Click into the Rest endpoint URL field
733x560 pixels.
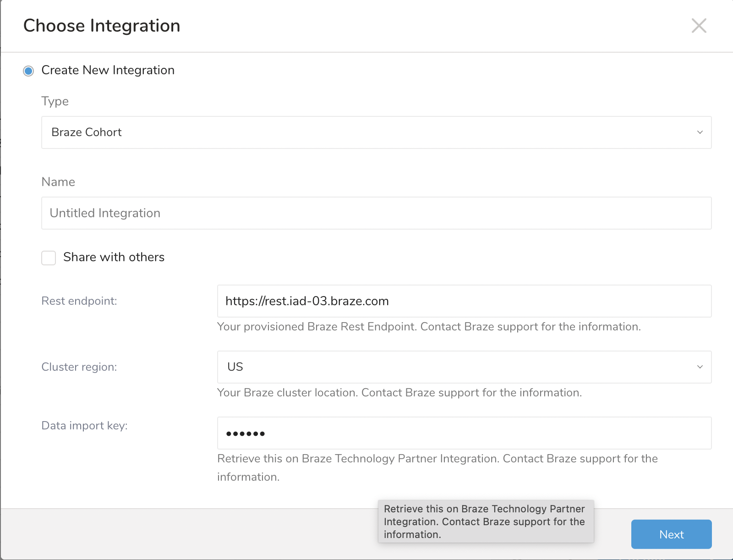pos(464,301)
